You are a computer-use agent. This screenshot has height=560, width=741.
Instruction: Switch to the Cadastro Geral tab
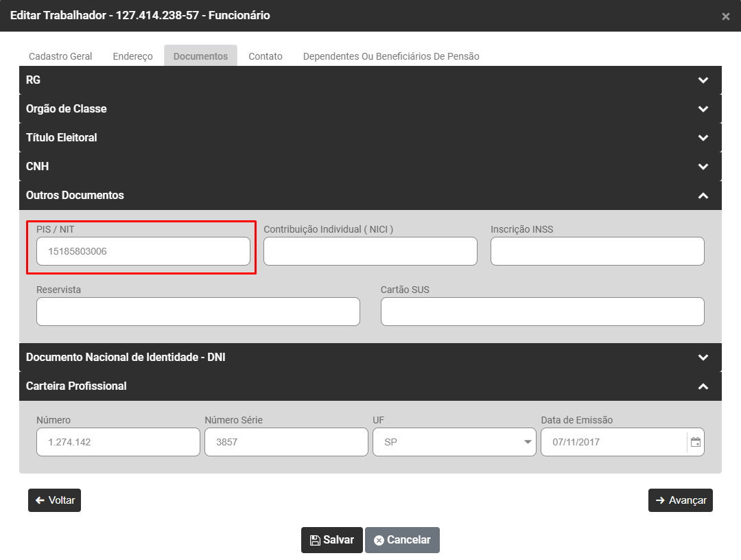(x=60, y=56)
